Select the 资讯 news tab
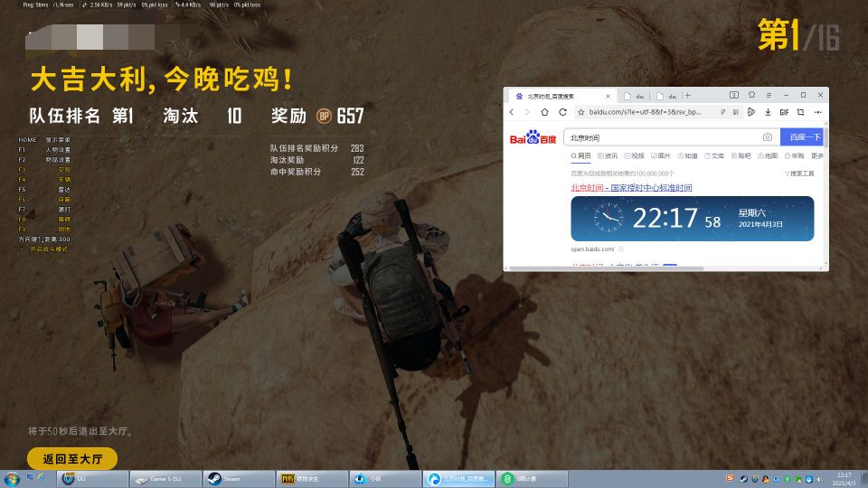 608,156
